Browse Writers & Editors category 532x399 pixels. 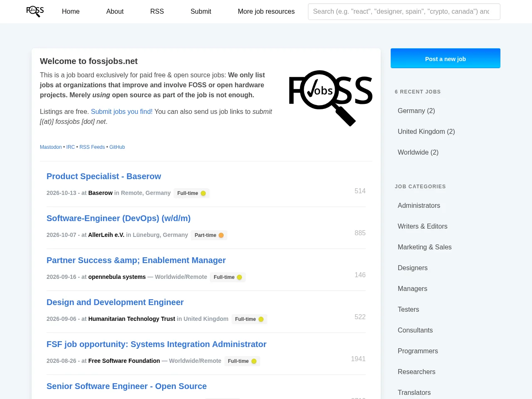pyautogui.click(x=423, y=226)
